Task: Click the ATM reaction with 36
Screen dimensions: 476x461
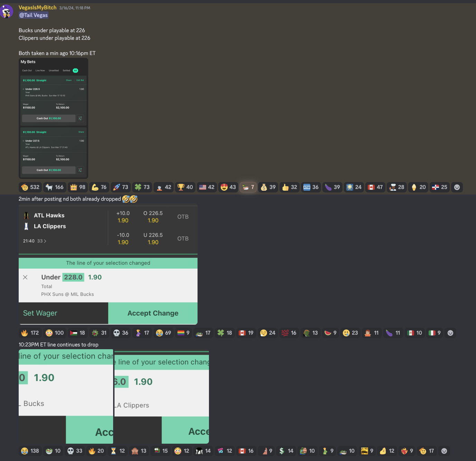Action: [311, 187]
